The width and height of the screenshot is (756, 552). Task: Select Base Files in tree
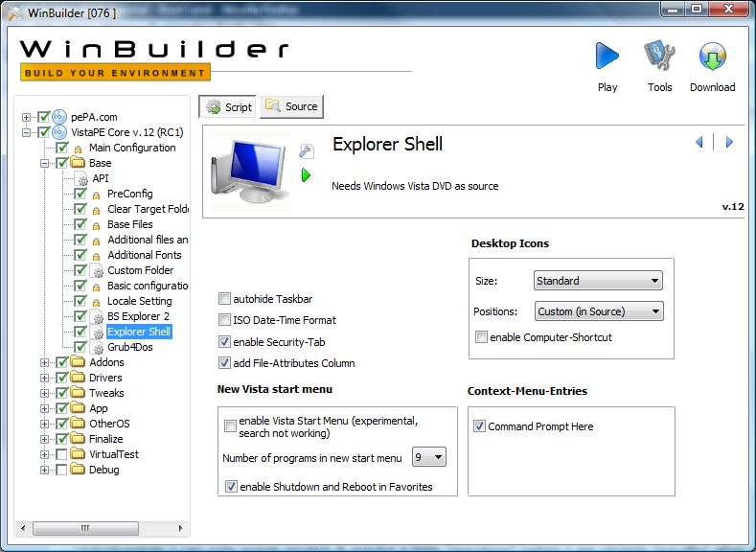pyautogui.click(x=129, y=224)
